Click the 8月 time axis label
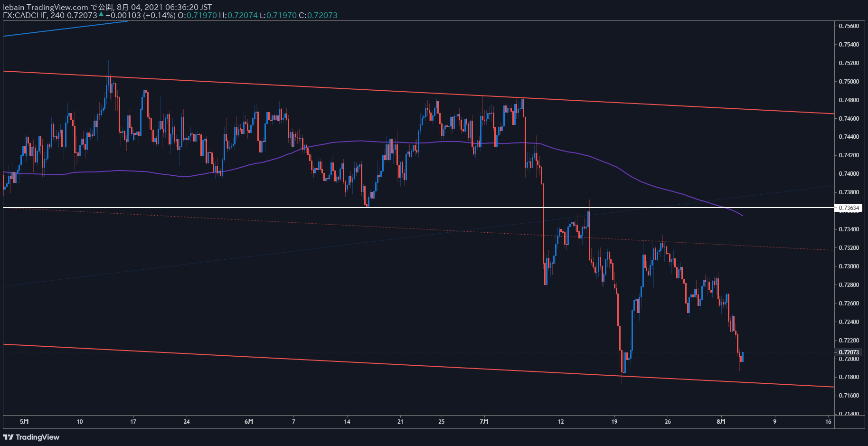The image size is (868, 446). (x=721, y=421)
